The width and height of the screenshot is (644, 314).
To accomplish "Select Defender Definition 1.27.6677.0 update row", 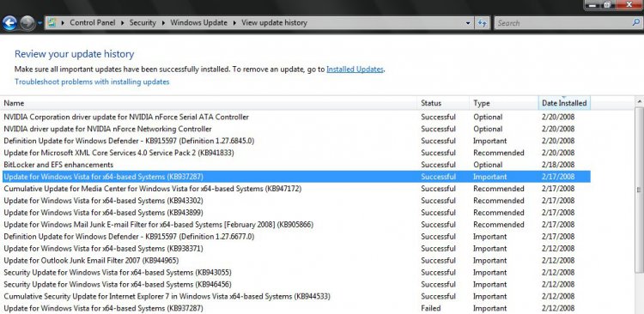I will point(295,237).
